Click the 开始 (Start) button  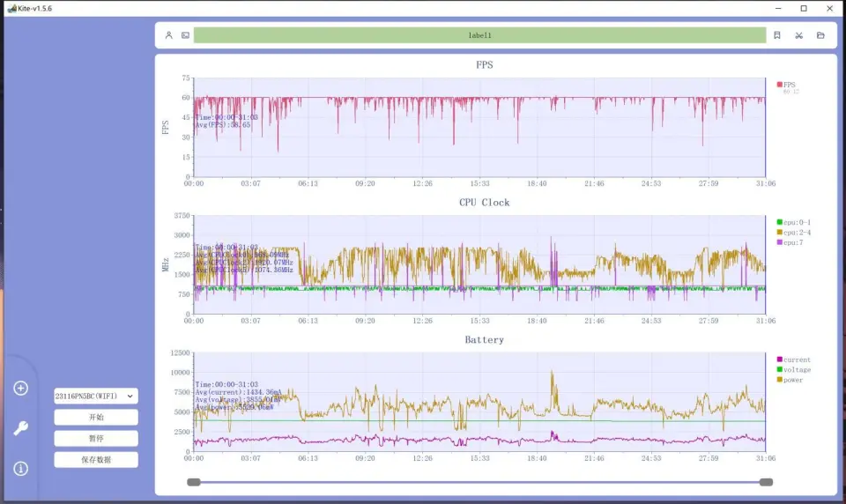[96, 418]
